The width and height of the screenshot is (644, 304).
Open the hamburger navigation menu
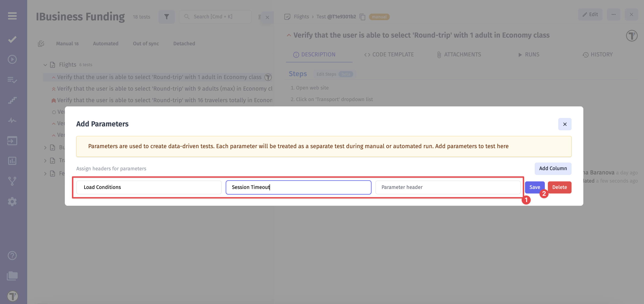[x=12, y=16]
